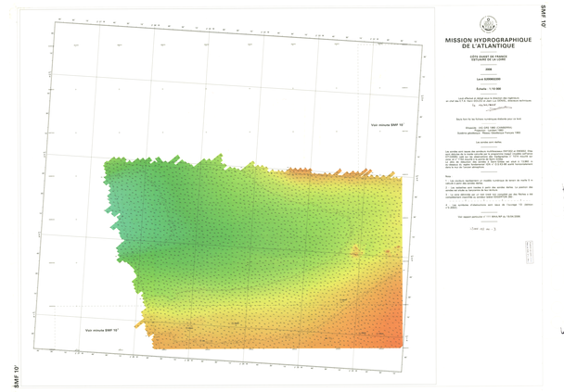Click the lower-left 'Voir minute SMF 10' label
Image resolution: width=564 pixels, height=392 pixels.
click(102, 331)
